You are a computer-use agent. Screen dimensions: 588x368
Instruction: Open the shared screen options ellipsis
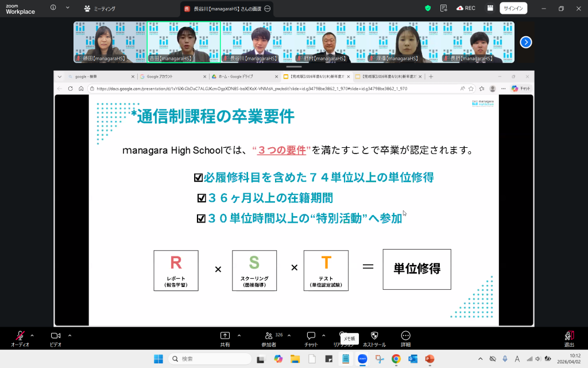267,9
